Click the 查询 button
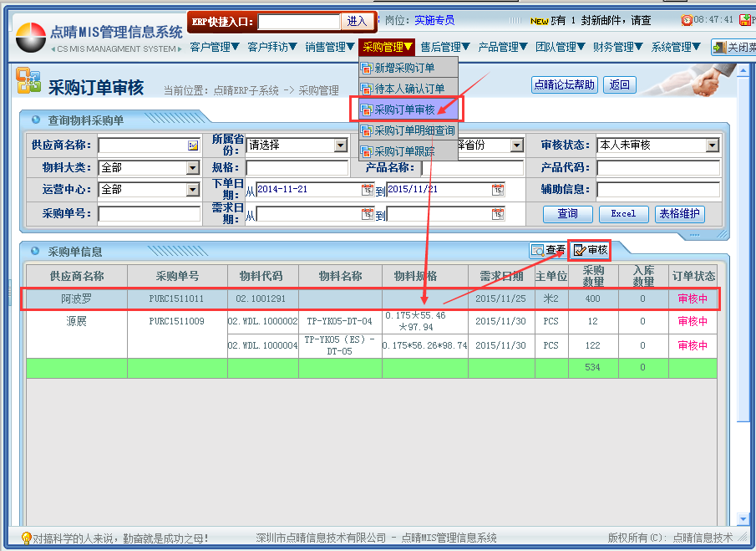The height and width of the screenshot is (551, 756). (567, 214)
